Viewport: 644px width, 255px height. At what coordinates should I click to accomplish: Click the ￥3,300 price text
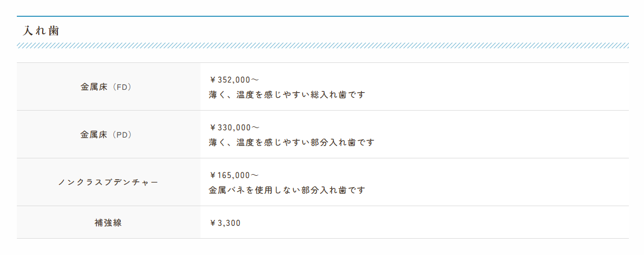225,223
